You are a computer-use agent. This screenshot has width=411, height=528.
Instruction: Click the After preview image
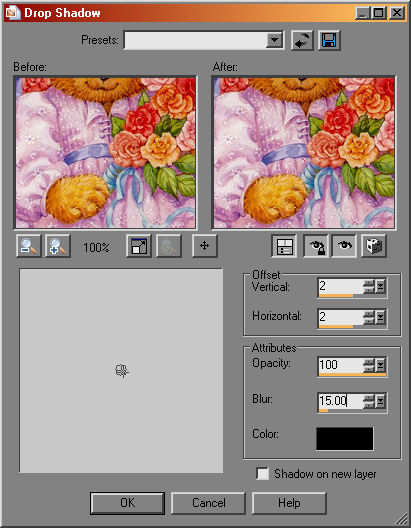pos(304,153)
